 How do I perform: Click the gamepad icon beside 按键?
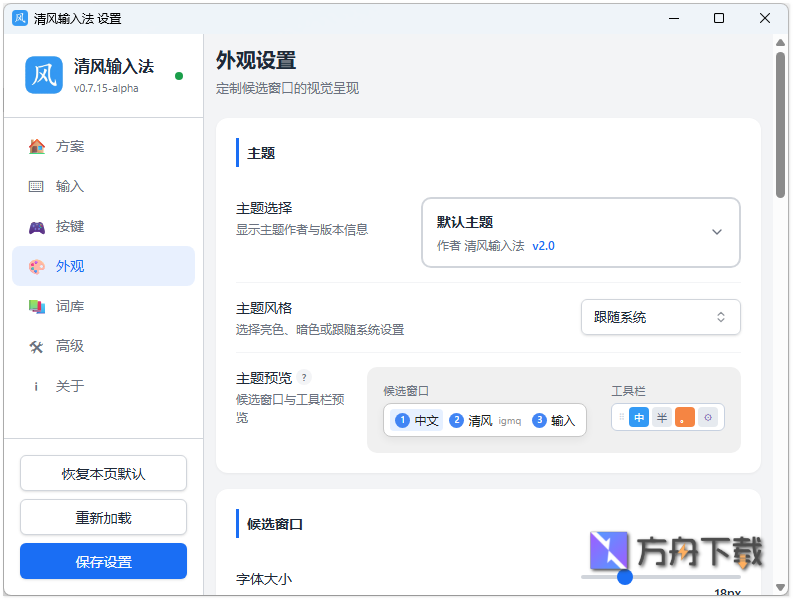click(36, 227)
